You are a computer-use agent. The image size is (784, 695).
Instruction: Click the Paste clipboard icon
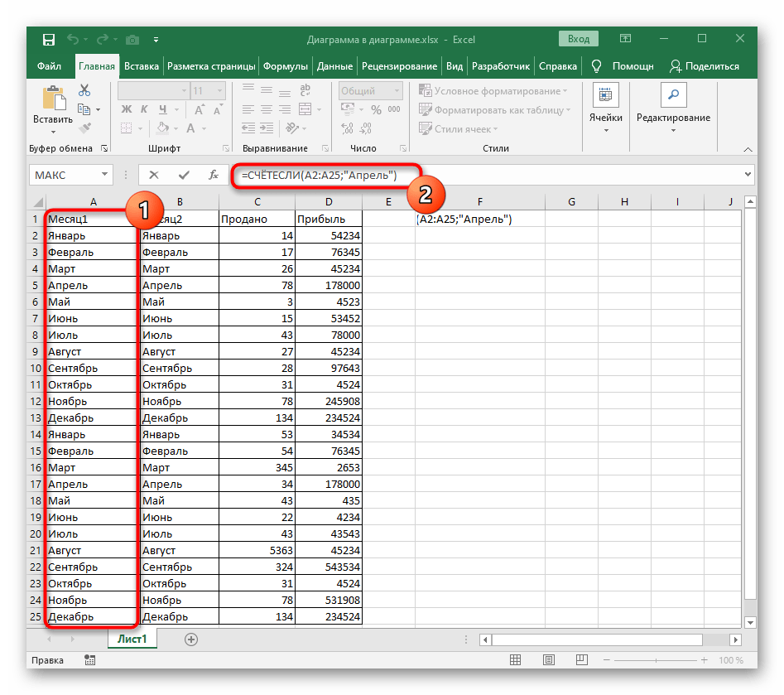54,98
